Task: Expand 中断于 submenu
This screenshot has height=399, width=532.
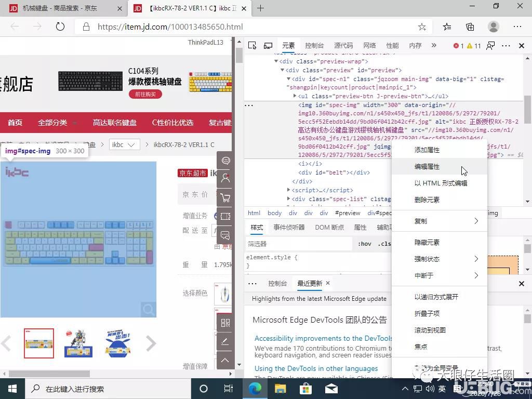Action: (440, 275)
